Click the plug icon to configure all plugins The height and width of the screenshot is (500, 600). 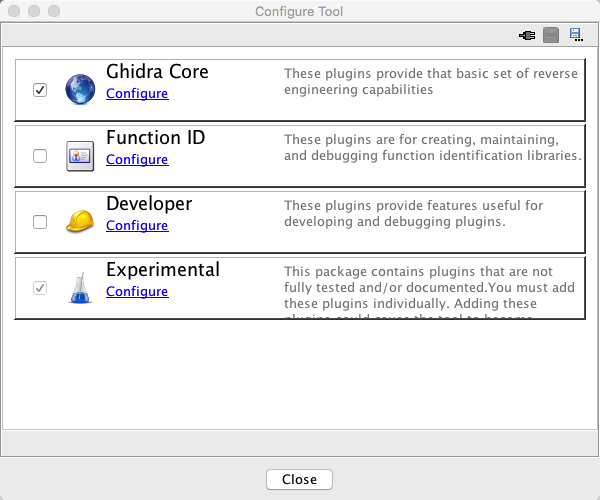tap(527, 35)
